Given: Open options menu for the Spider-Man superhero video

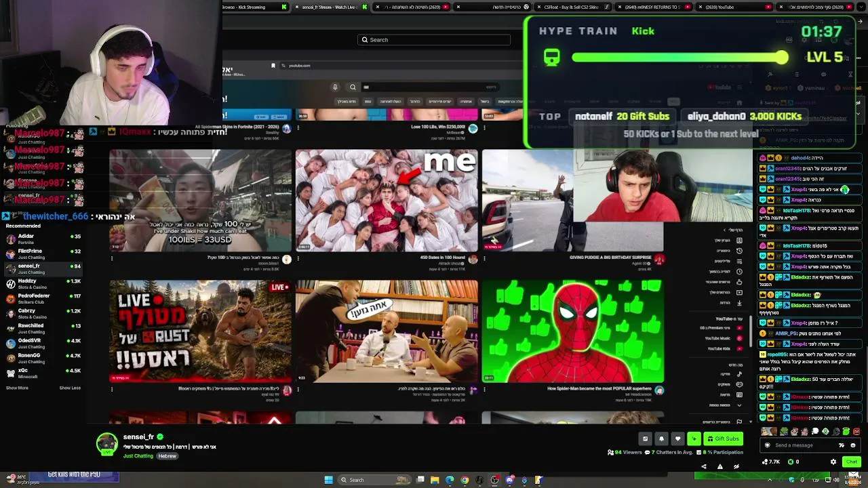Looking at the screenshot, I should [x=485, y=389].
